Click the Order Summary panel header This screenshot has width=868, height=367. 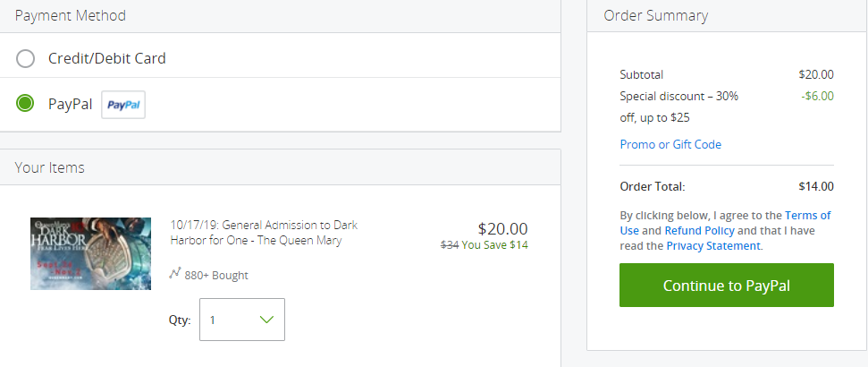(656, 15)
